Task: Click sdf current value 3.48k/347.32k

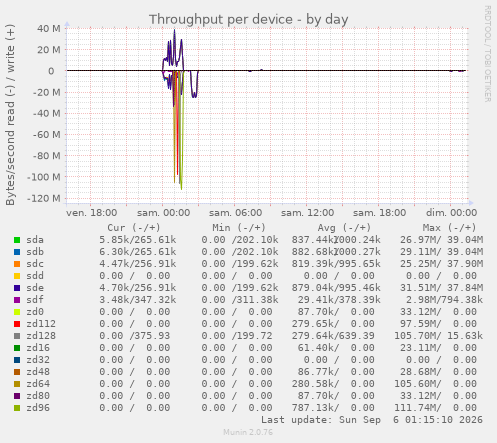Action: (138, 300)
